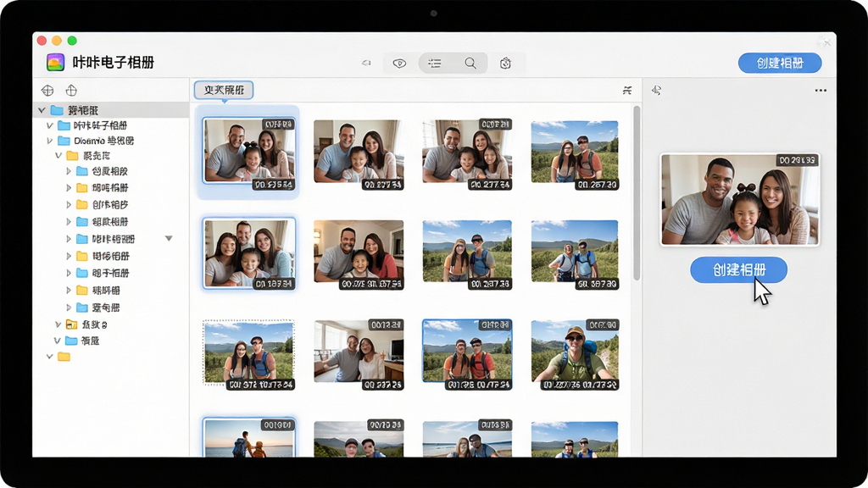Screen dimensions: 868x488
Task: Click the blue-outlined label button above the first thumbnail
Action: point(224,90)
